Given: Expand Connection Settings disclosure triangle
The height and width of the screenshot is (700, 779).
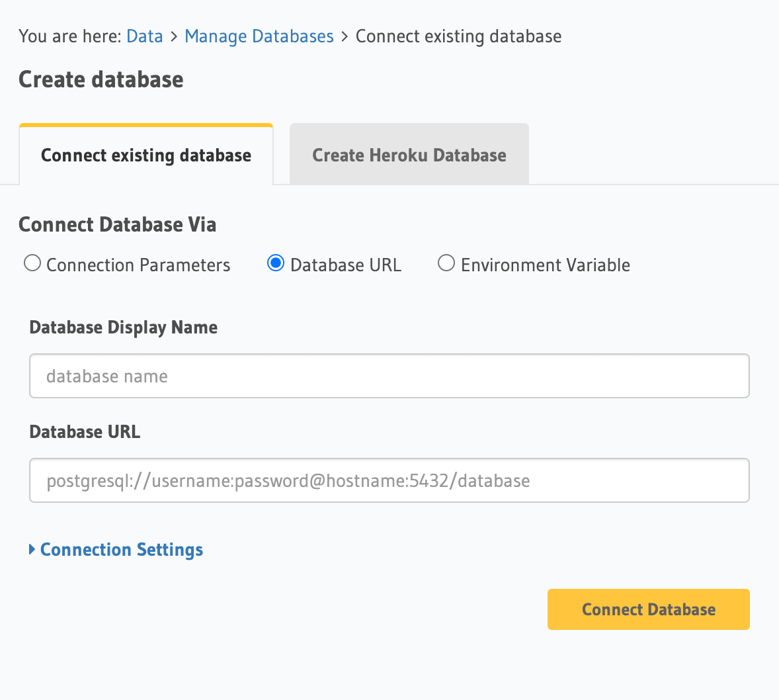Looking at the screenshot, I should click(x=32, y=550).
